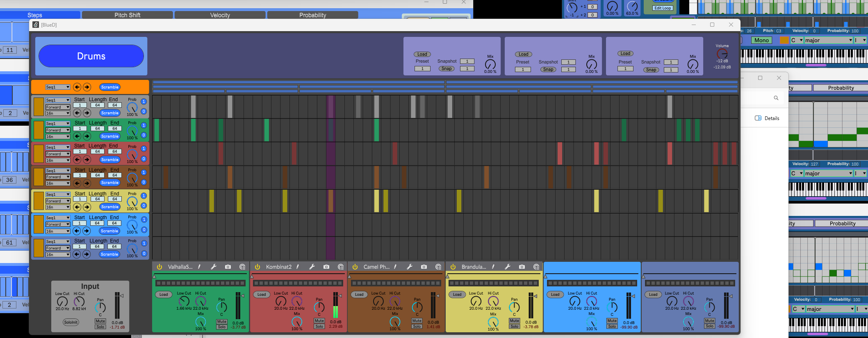Open the Forward dropdown in the brown row
868x338 pixels.
point(58,177)
